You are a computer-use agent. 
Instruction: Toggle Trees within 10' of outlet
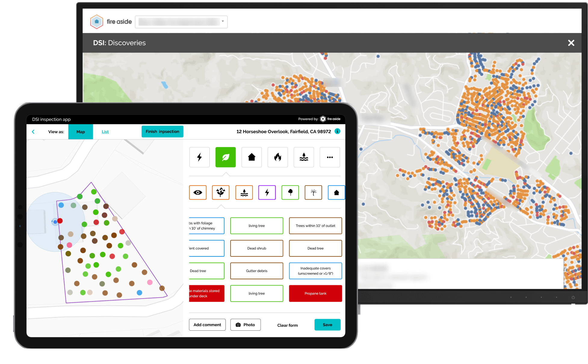315,226
